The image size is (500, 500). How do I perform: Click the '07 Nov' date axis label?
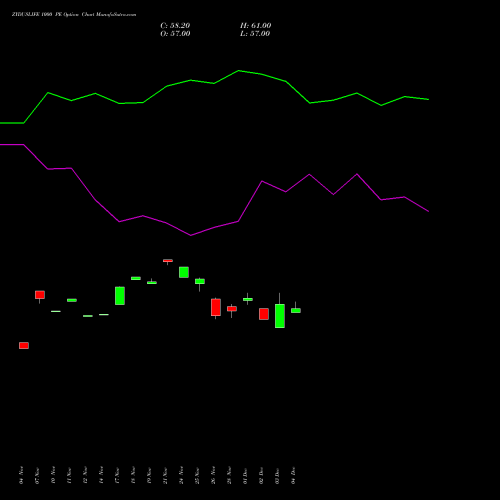[x=37, y=475]
